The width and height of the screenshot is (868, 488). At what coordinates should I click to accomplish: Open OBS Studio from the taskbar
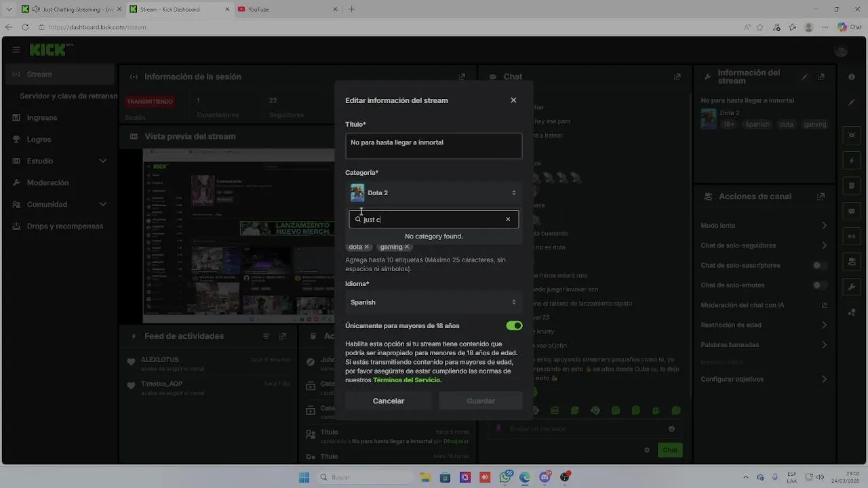pos(564,477)
